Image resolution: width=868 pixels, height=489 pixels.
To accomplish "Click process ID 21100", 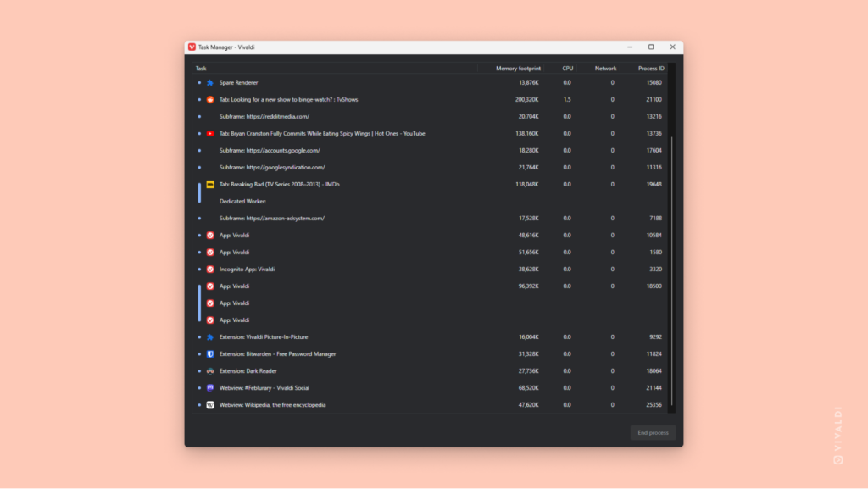I will pyautogui.click(x=654, y=99).
